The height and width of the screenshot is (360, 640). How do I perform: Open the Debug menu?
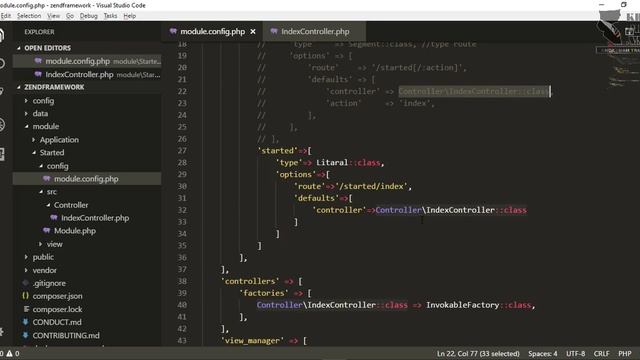89,16
